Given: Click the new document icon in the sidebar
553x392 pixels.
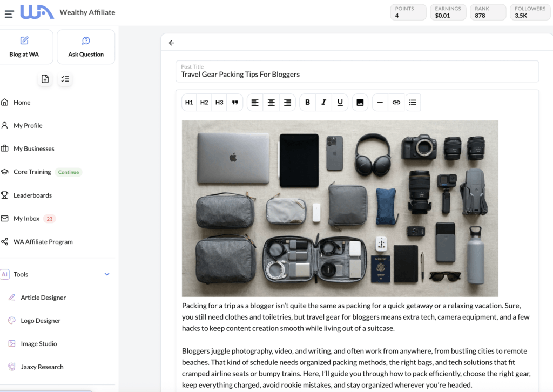Looking at the screenshot, I should point(45,79).
